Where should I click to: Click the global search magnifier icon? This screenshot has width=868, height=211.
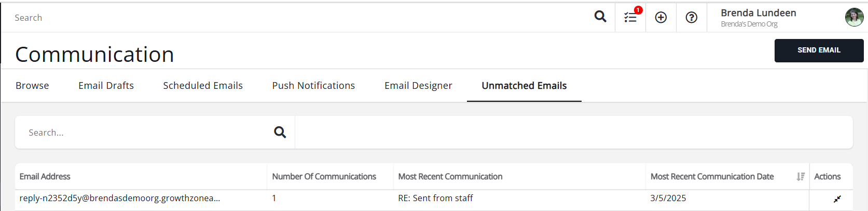pos(600,17)
